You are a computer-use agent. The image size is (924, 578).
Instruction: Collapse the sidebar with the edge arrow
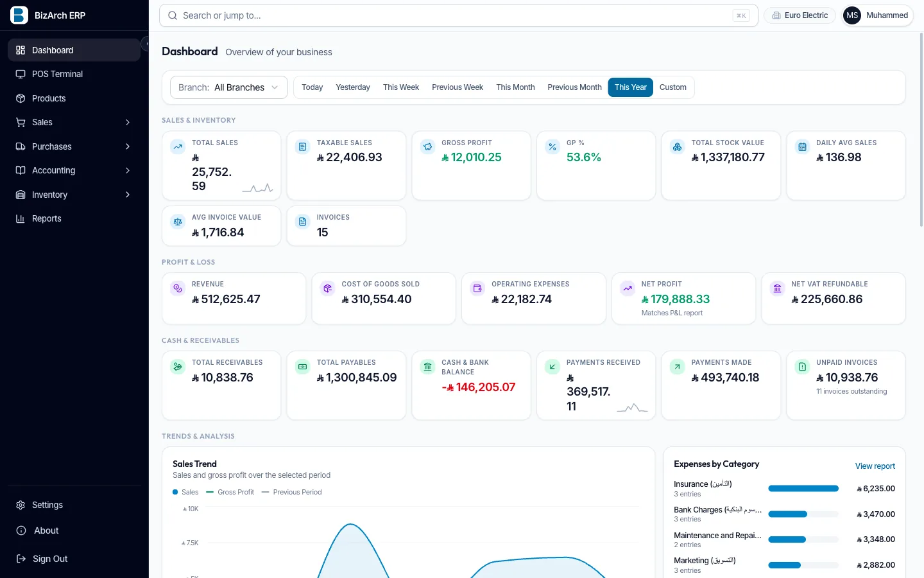pos(146,44)
